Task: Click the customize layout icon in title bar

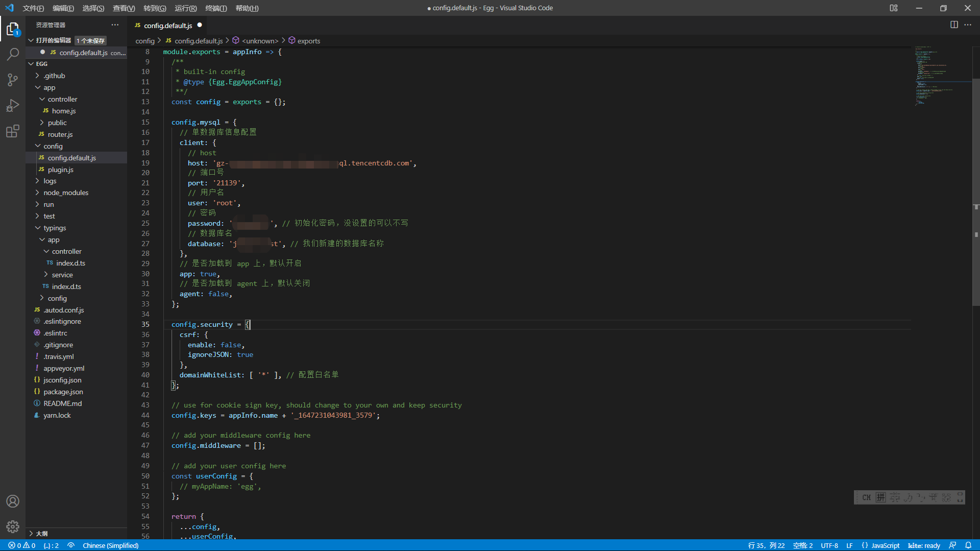Action: [894, 8]
